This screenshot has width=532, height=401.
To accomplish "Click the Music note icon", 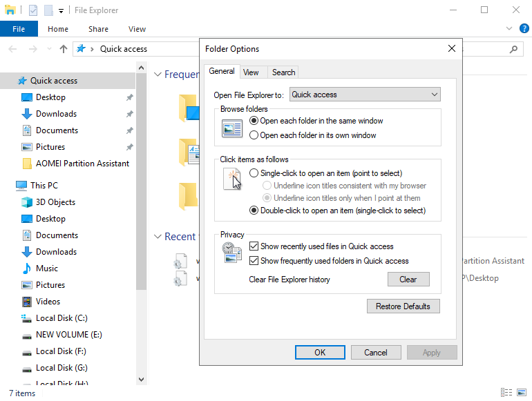I will pos(27,268).
